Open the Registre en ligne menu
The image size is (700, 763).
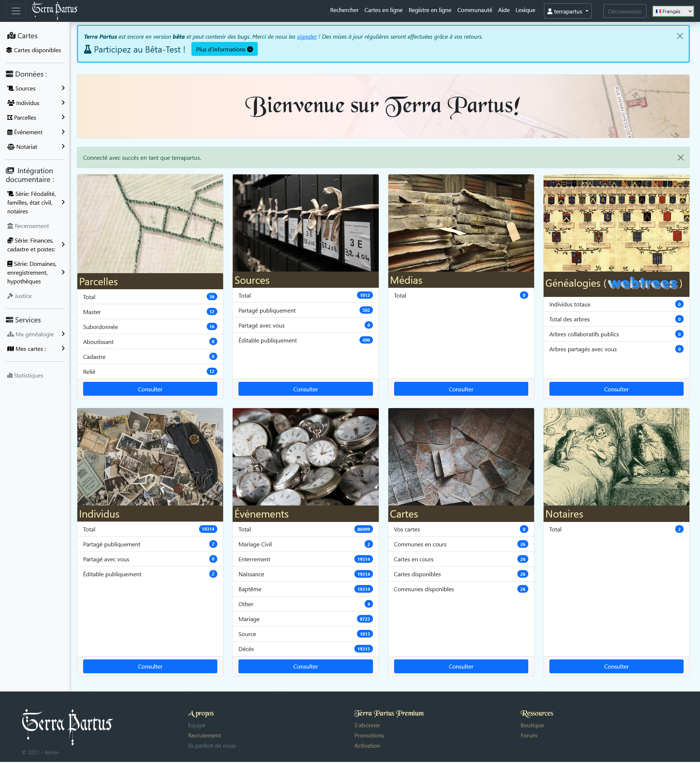click(429, 10)
